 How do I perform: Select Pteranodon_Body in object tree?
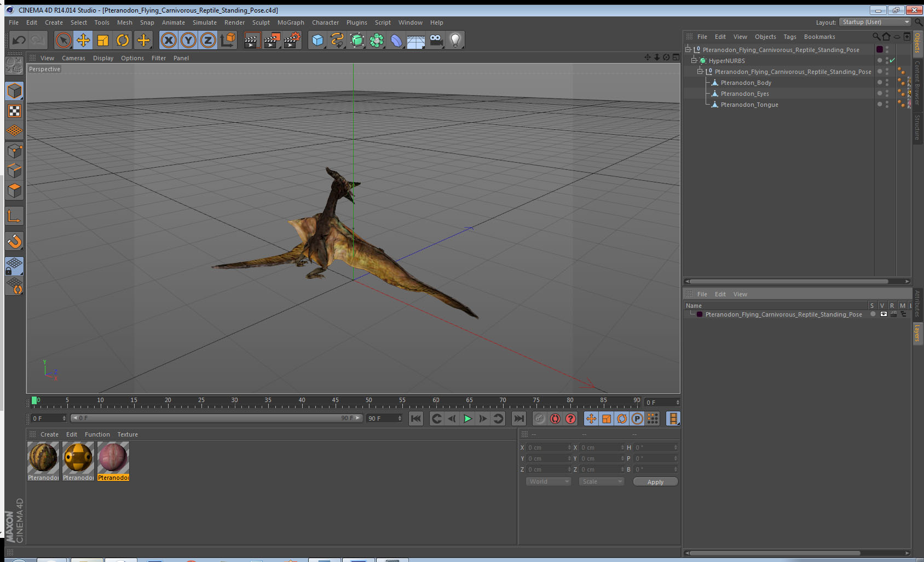coord(746,83)
